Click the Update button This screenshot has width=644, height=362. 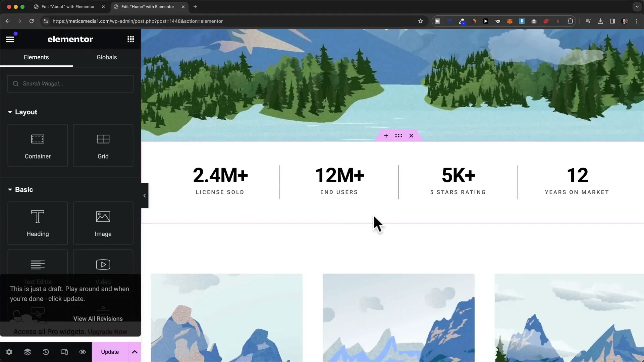110,352
